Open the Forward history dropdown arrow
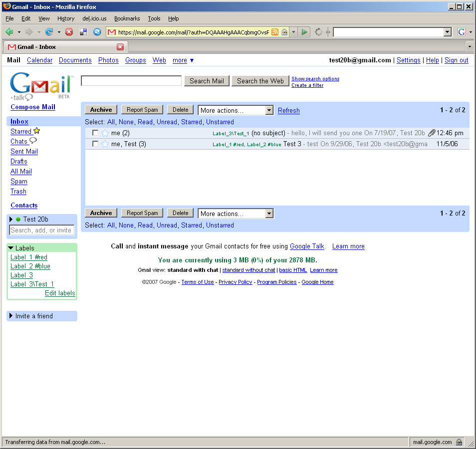The width and height of the screenshot is (476, 449). click(39, 32)
